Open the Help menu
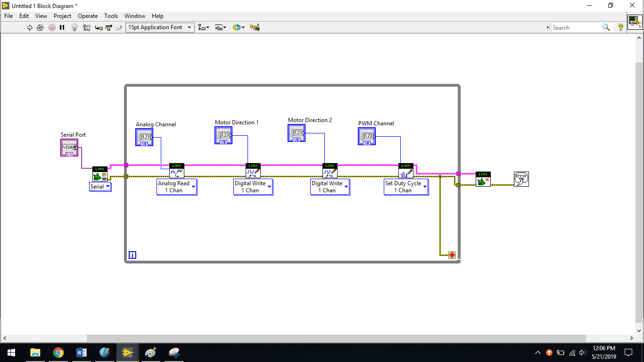The width and height of the screenshot is (644, 362). (x=157, y=16)
